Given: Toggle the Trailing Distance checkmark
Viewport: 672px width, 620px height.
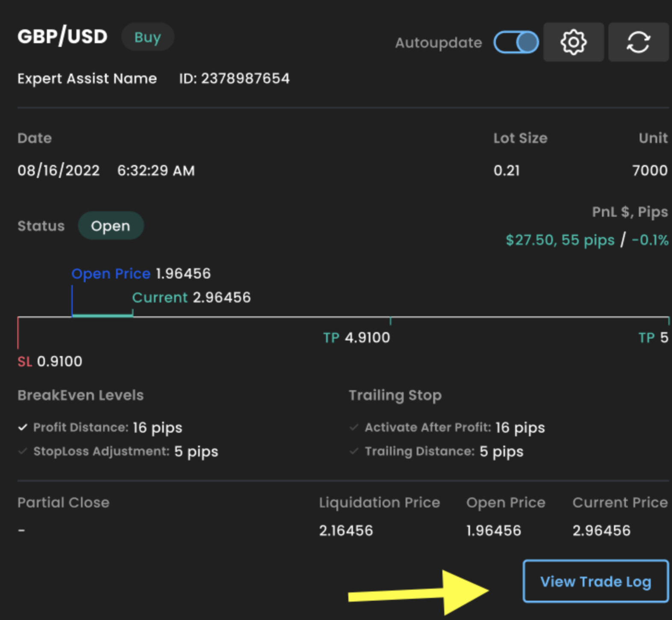Looking at the screenshot, I should (x=354, y=451).
